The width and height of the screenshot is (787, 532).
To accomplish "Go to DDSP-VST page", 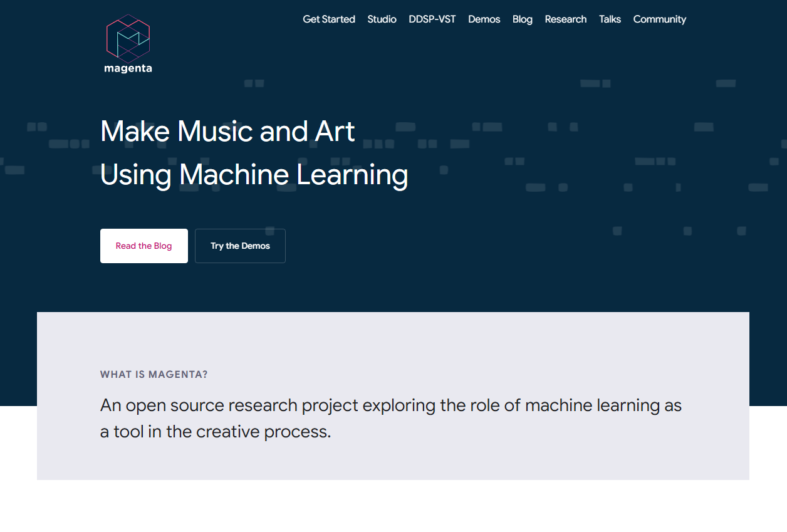I will 432,19.
